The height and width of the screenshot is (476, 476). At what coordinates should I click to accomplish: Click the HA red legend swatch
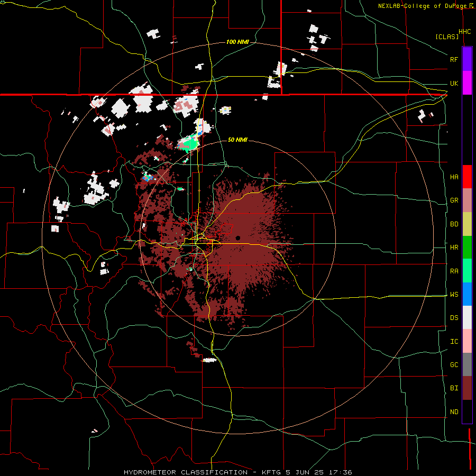point(467,177)
